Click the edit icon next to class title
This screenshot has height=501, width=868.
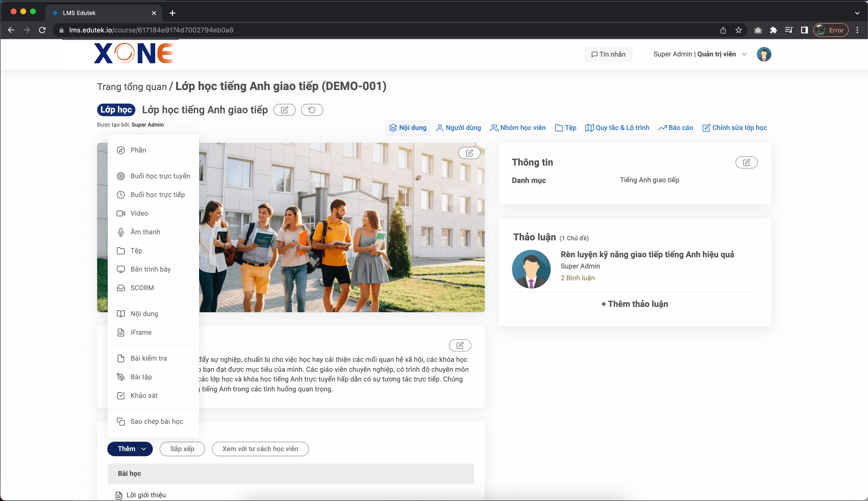(x=284, y=110)
